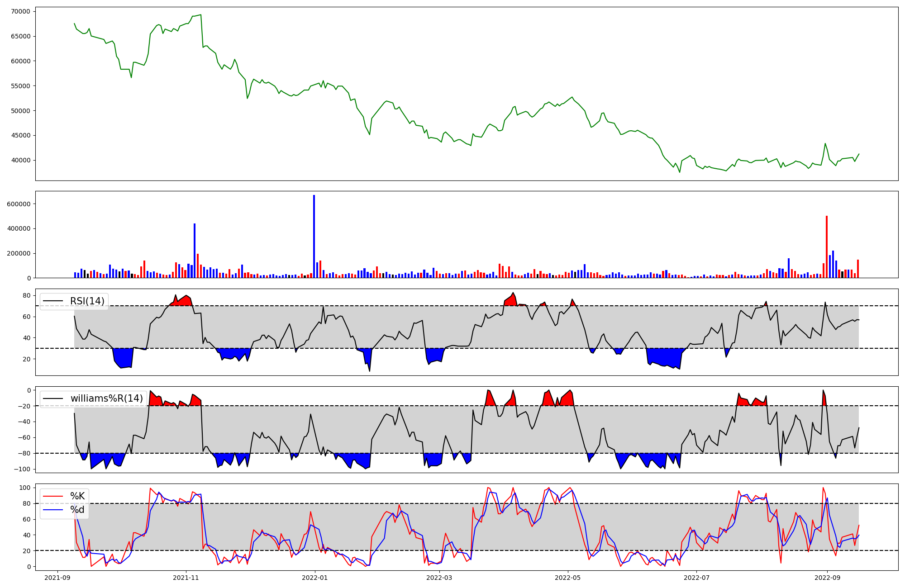Click the 2022-07 date axis label
Screen dimensions: 905x588
[x=696, y=578]
